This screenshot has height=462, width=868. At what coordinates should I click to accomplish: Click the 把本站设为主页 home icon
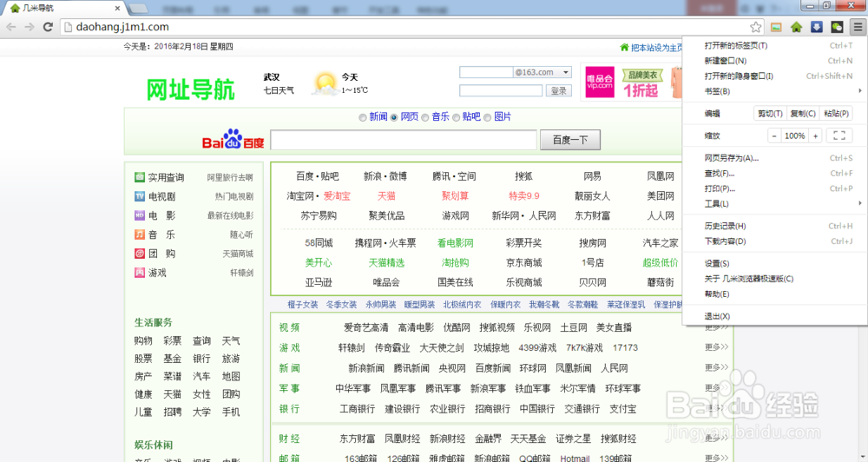(624, 48)
